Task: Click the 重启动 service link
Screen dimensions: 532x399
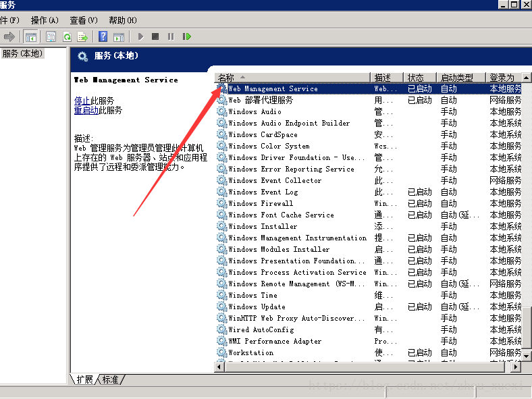Action: 86,110
